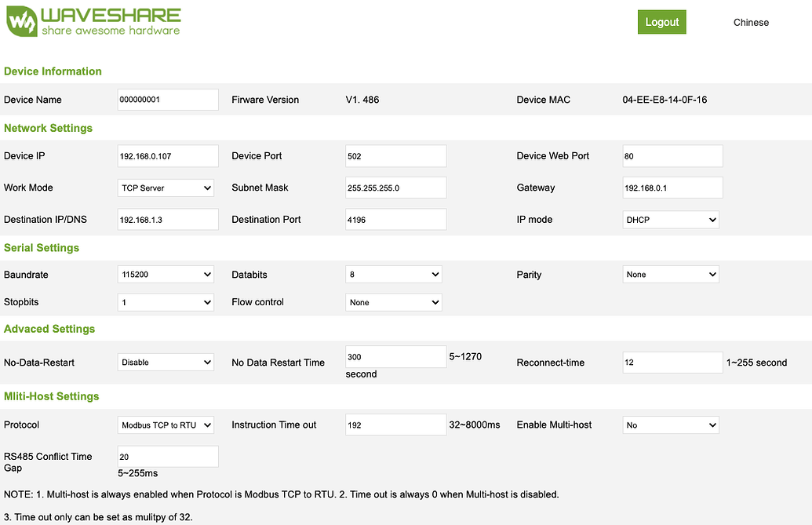Open the Flow control dropdown
The height and width of the screenshot is (525, 812).
tap(394, 301)
